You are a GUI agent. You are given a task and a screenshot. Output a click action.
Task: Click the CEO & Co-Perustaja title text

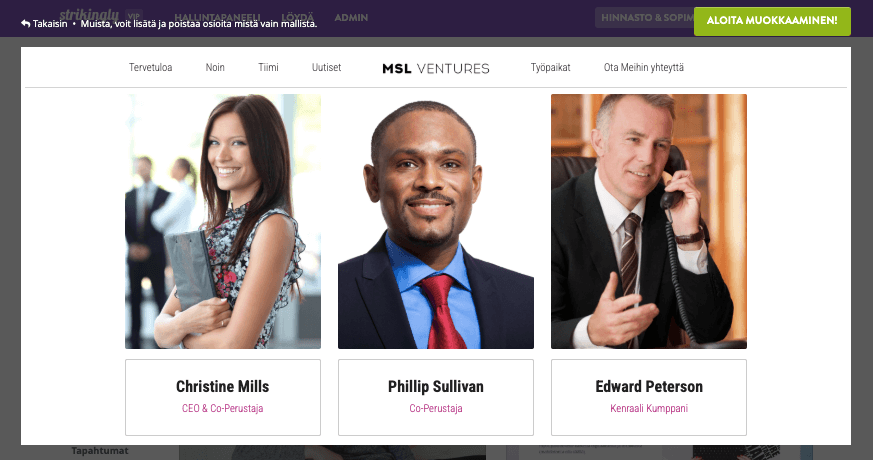[x=223, y=408]
